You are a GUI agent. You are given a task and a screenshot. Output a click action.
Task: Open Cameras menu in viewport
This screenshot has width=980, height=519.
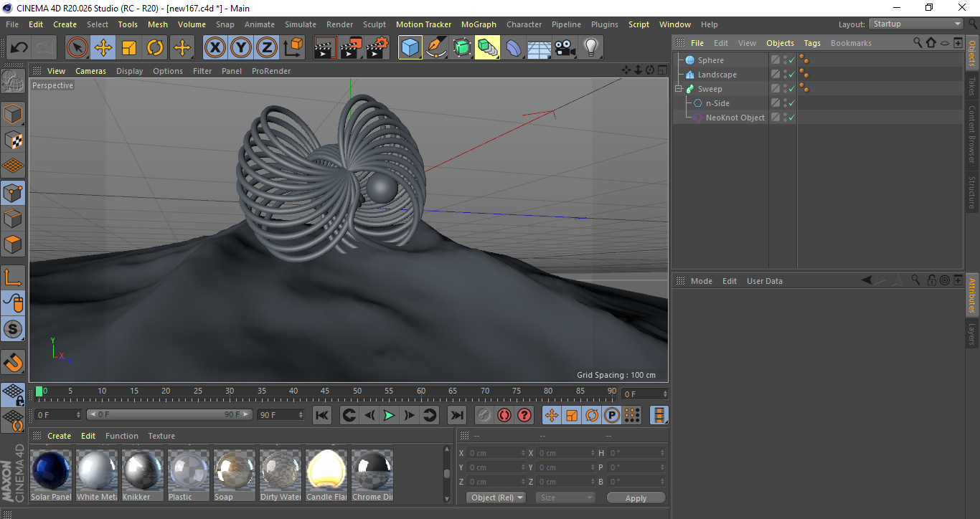coord(90,71)
